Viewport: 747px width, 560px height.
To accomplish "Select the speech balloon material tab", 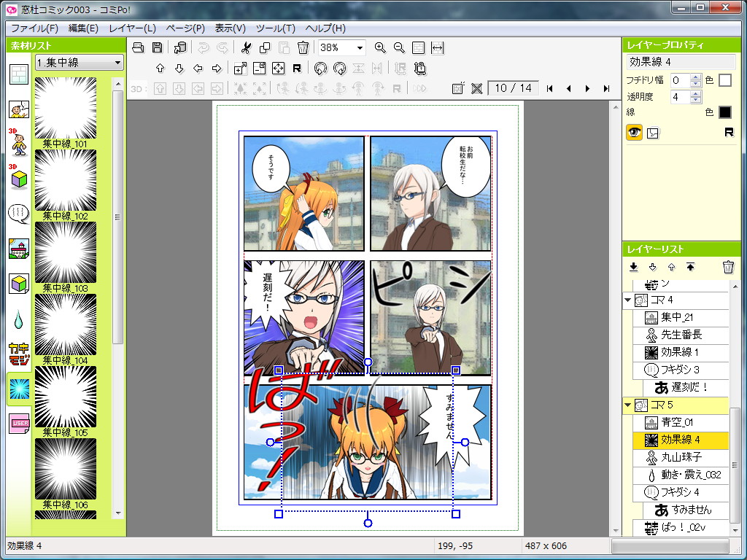I will coord(19,214).
